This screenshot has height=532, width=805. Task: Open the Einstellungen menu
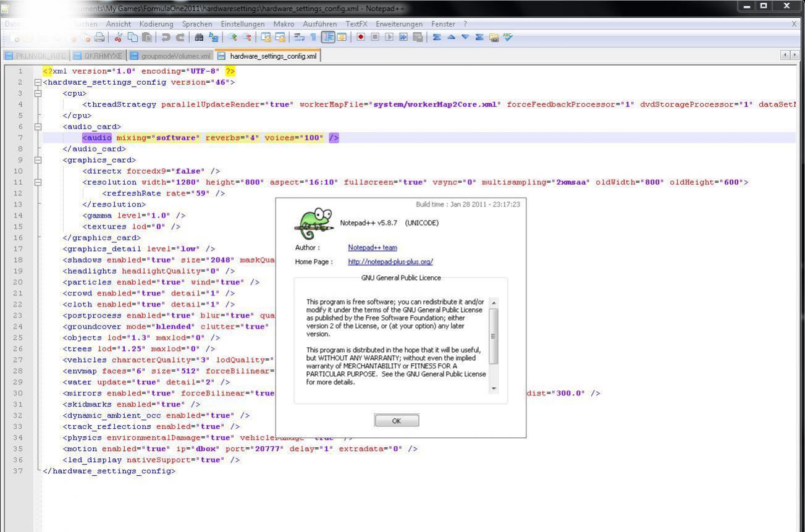(x=243, y=23)
